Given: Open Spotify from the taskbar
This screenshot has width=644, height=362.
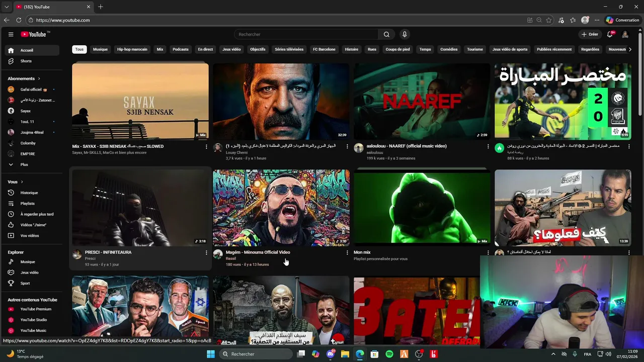Looking at the screenshot, I should [x=389, y=354].
